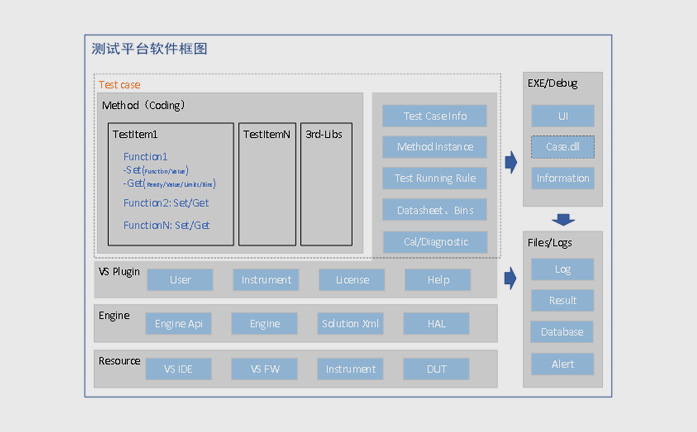Viewport: 697px width, 432px height.
Task: Click the FunctionN: Set/Get line
Action: [x=166, y=225]
